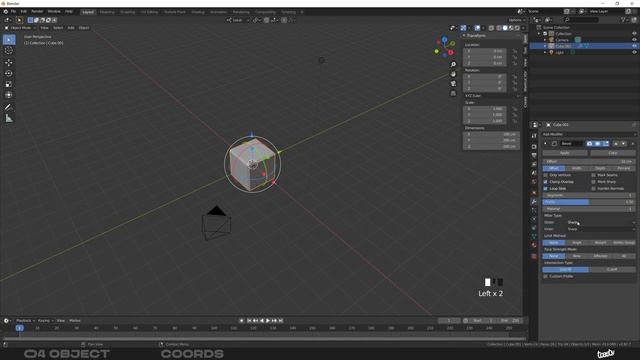
Task: Toggle Custom Profile checkbox
Action: tap(545, 276)
